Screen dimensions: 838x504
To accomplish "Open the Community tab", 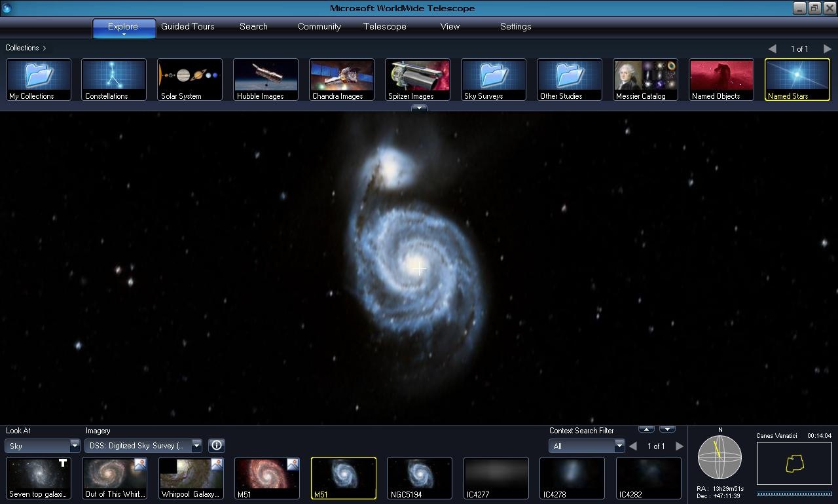I will click(x=319, y=26).
